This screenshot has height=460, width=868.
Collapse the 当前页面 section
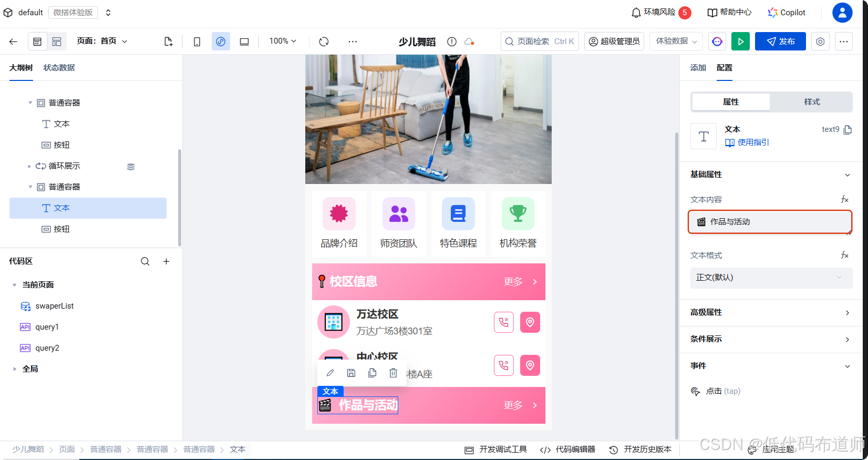(14, 285)
